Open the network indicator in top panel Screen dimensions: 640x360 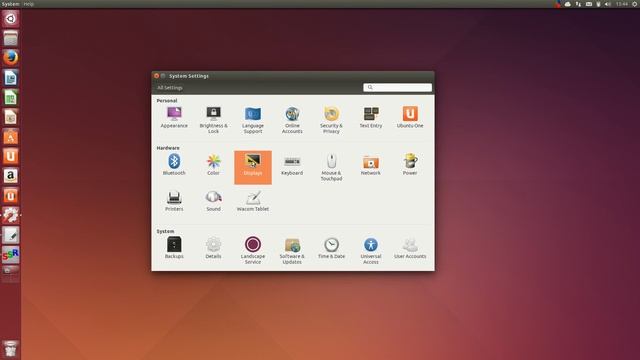[x=578, y=4]
